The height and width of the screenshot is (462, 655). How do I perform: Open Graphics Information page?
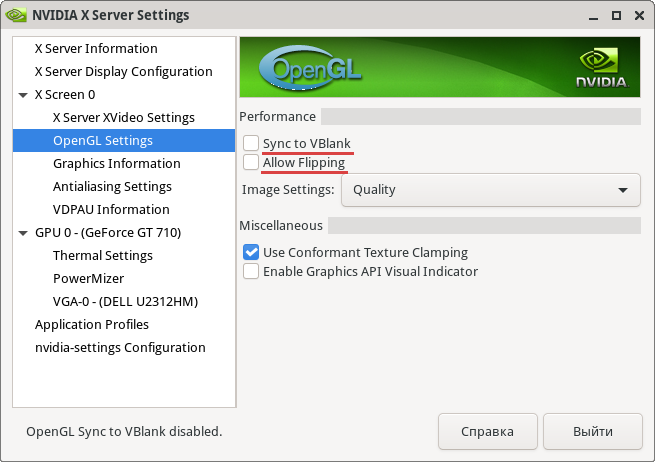click(x=117, y=163)
